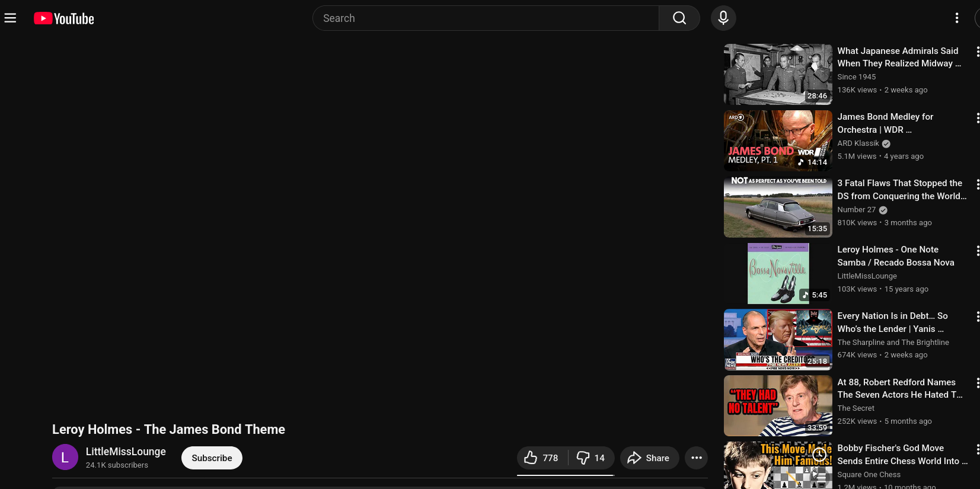Open the hamburger guide menu
This screenshot has height=489, width=980.
[10, 18]
